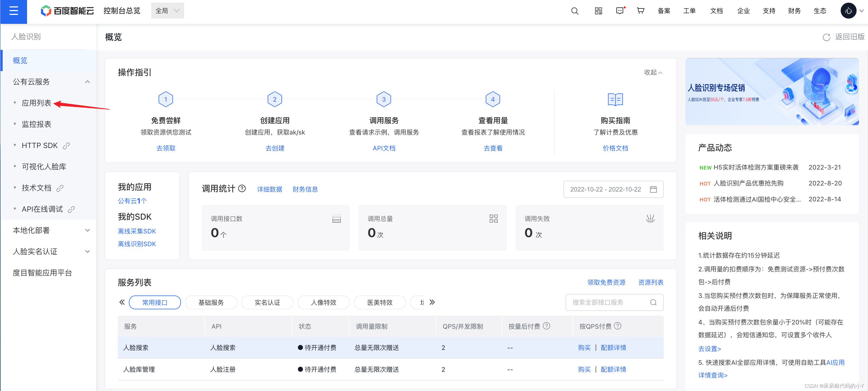Click step 2 hexagon icon 创建应用
868x391 pixels.
click(x=275, y=99)
